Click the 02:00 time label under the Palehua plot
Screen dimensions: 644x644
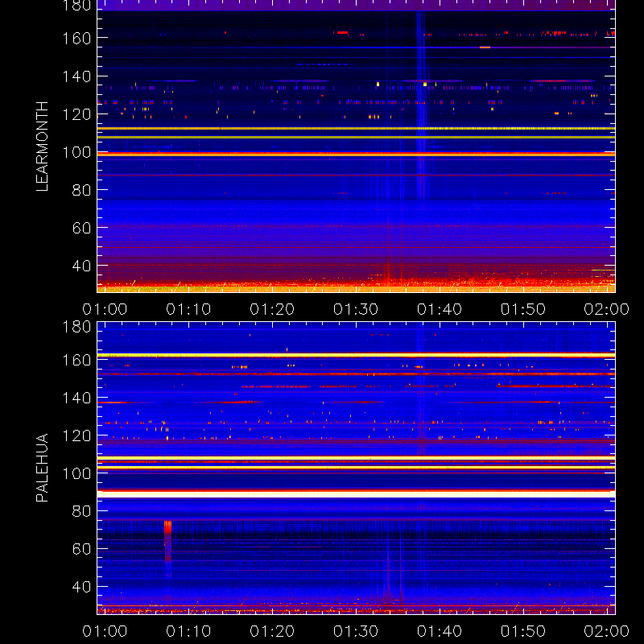point(607,631)
